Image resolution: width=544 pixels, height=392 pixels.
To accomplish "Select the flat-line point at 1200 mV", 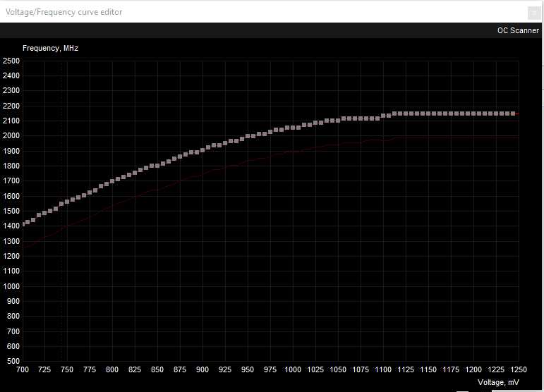I will point(473,114).
